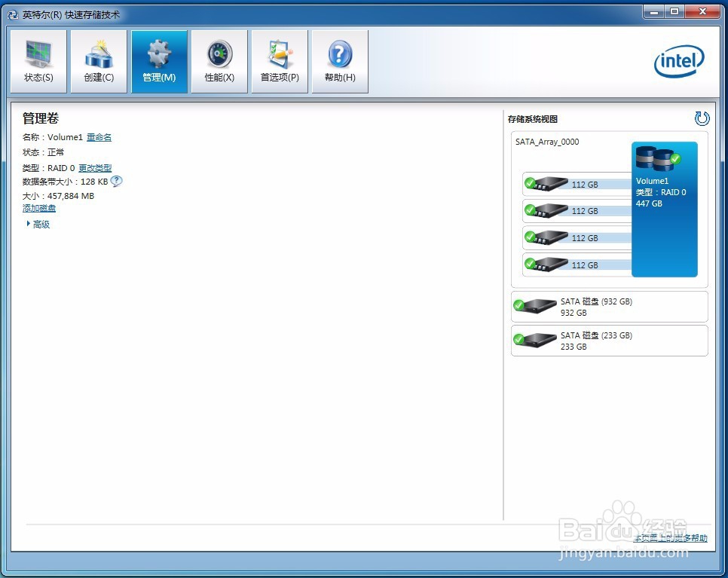728x578 pixels.
Task: Select the SATA 磁盘 (233 GB) disk
Action: (x=610, y=341)
